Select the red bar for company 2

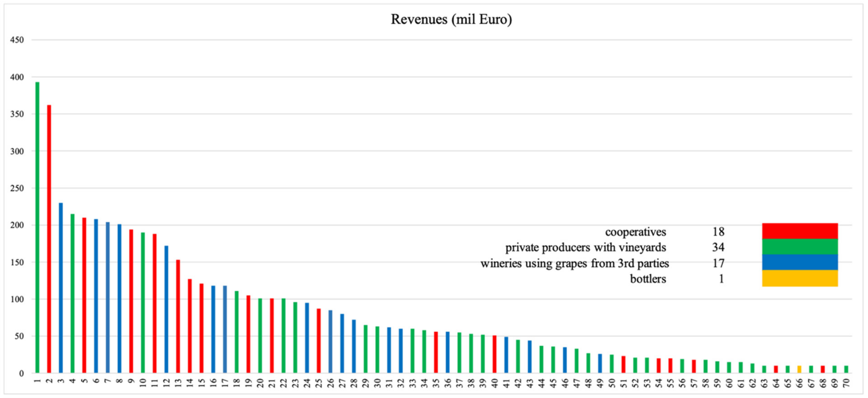(49, 239)
